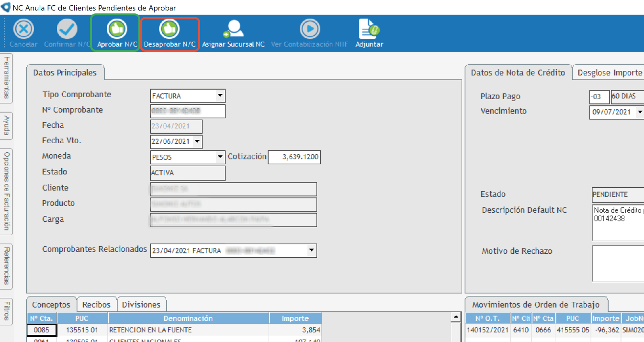This screenshot has width=644, height=342.
Task: Switch to the Recibos tab
Action: point(96,305)
